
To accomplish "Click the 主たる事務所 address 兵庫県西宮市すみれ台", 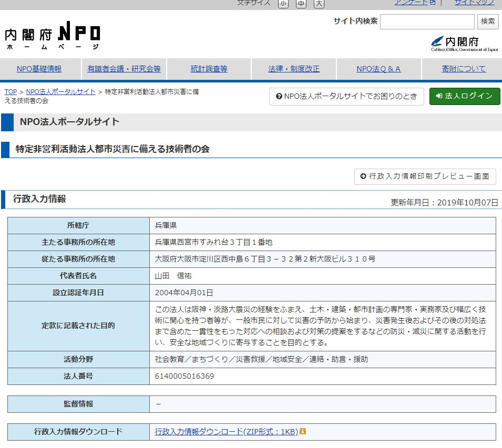I will click(x=213, y=242).
